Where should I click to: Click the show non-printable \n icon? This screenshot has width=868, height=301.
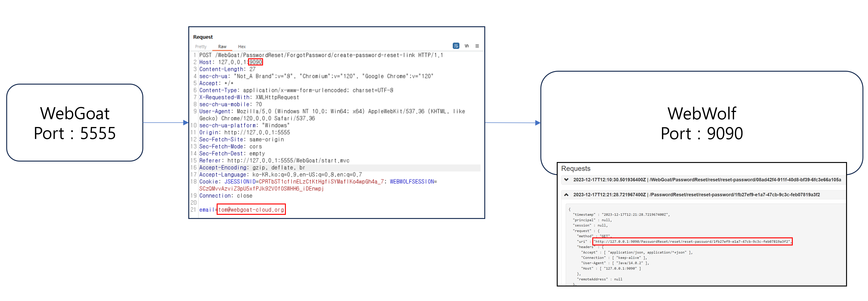(467, 46)
